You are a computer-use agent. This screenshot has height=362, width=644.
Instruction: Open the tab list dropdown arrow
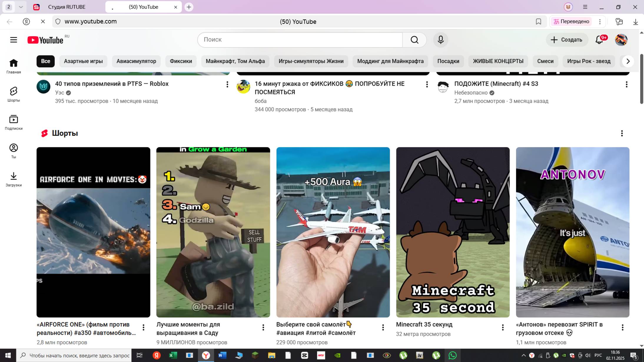tap(21, 7)
